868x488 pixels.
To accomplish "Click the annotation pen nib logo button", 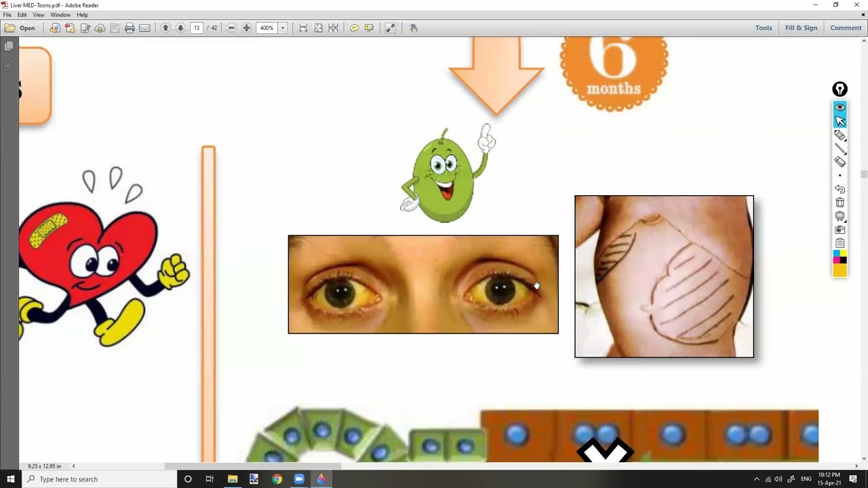I will pos(840,89).
